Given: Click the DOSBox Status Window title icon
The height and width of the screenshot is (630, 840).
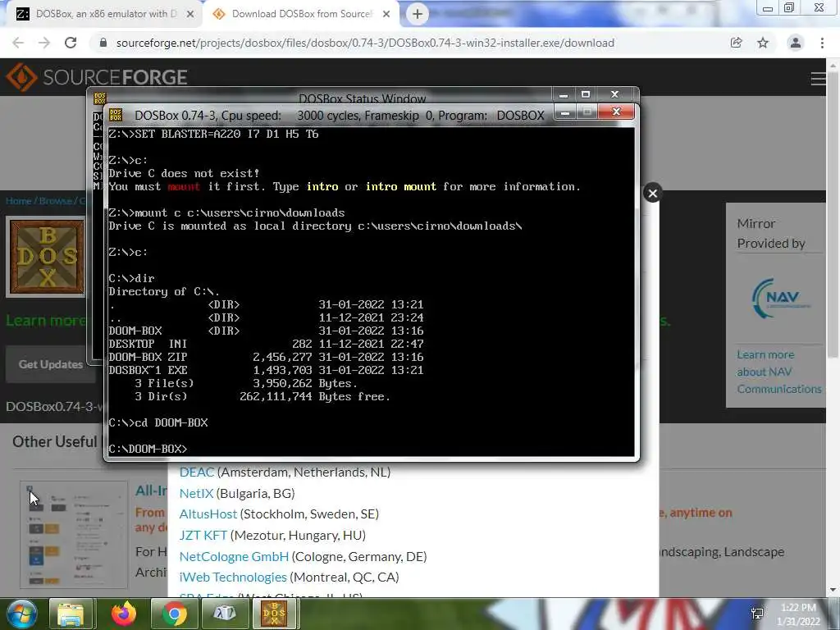Looking at the screenshot, I should coord(100,98).
